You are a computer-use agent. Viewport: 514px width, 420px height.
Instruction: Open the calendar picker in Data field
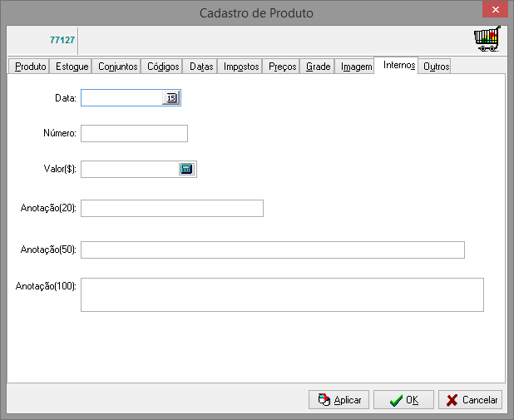(x=171, y=98)
